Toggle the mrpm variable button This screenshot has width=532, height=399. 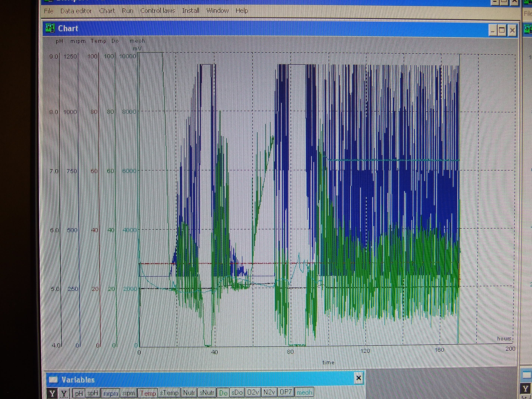[111, 393]
